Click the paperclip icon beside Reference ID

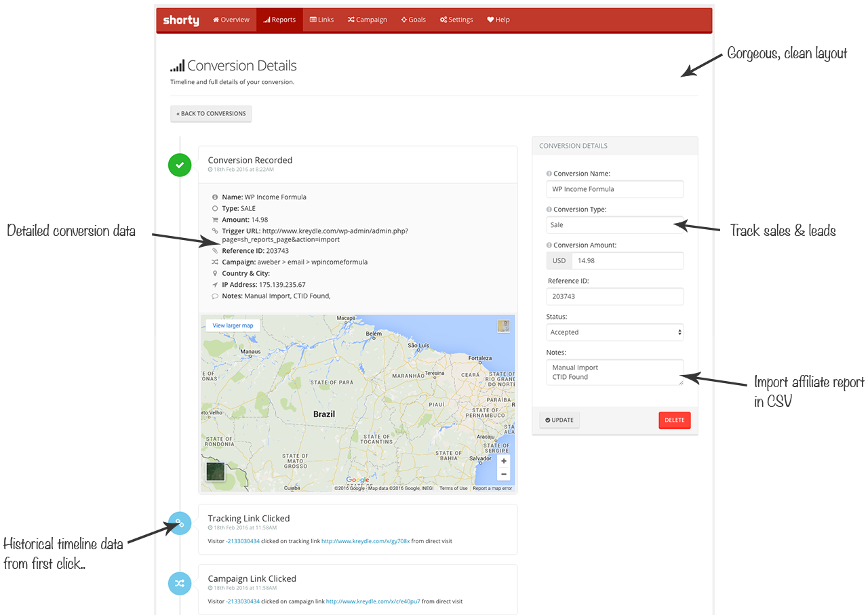click(215, 251)
